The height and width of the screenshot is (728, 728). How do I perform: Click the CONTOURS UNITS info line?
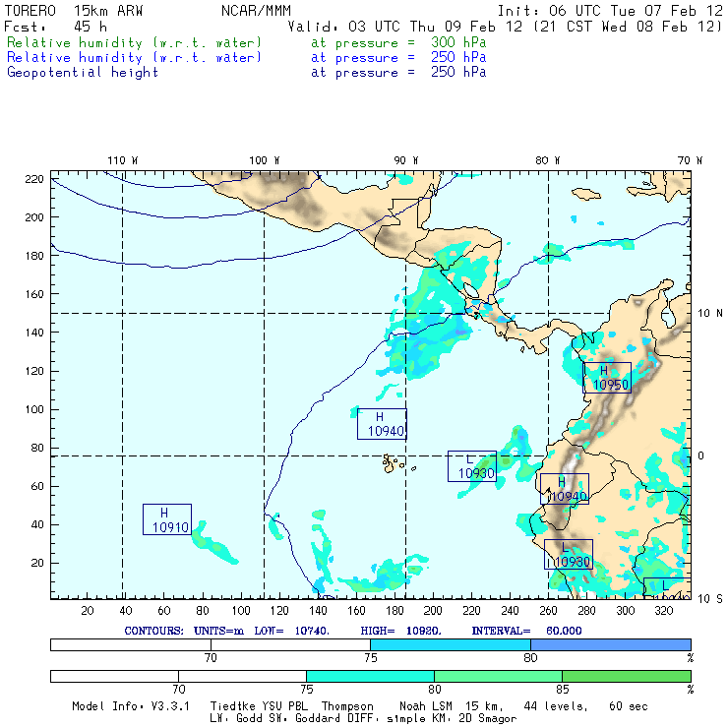pos(353,631)
